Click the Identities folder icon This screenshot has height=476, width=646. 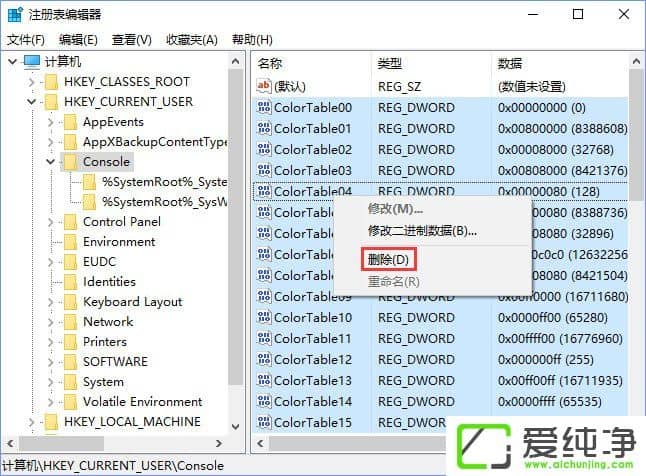pos(70,282)
